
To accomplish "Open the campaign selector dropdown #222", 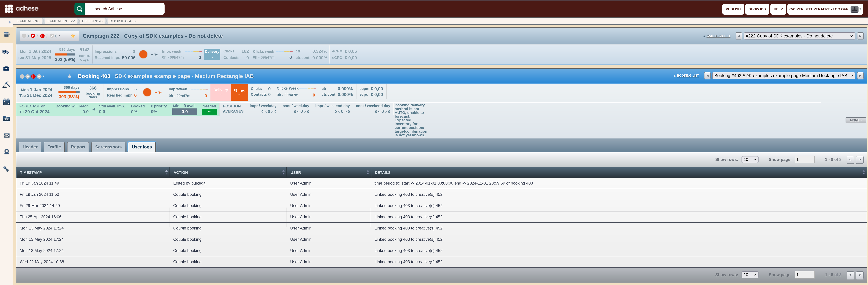I will (x=799, y=36).
